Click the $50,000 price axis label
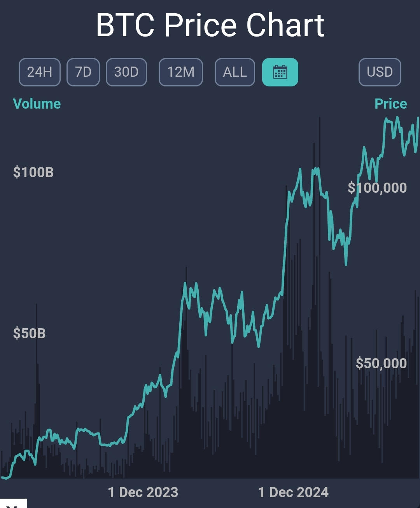420x508 pixels. (381, 363)
